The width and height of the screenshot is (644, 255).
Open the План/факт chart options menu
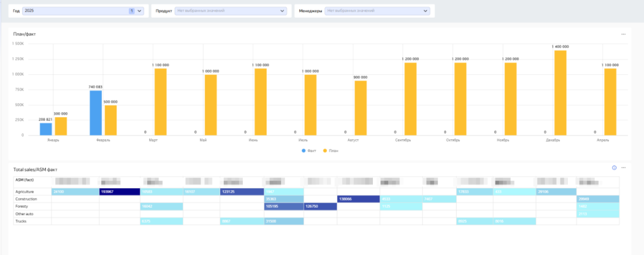coord(623,34)
